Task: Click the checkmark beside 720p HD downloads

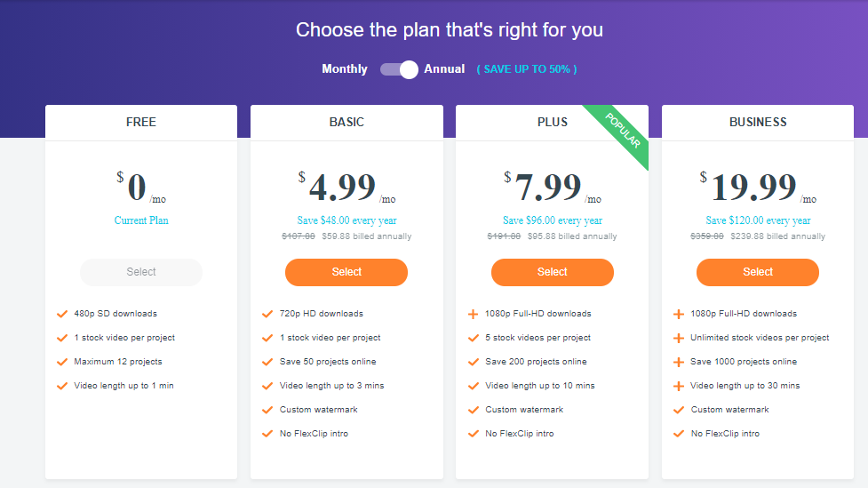Action: (x=267, y=314)
